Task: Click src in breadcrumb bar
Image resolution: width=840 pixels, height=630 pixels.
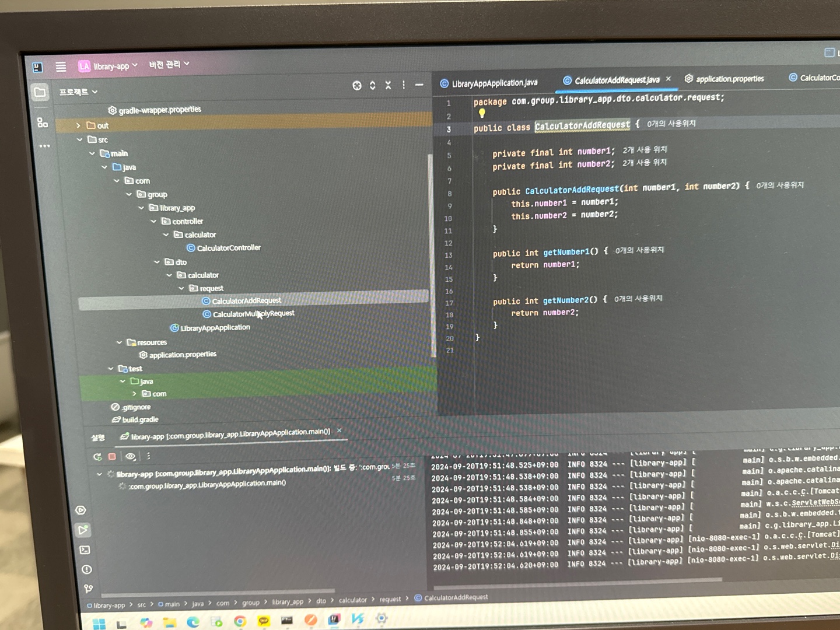Action: coord(142,605)
